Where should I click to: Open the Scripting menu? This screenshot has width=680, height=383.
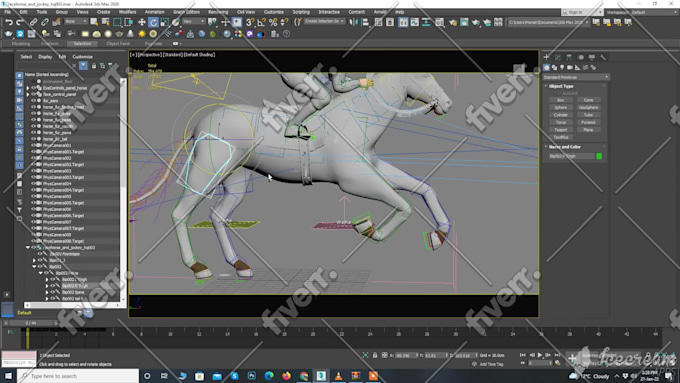pos(301,12)
